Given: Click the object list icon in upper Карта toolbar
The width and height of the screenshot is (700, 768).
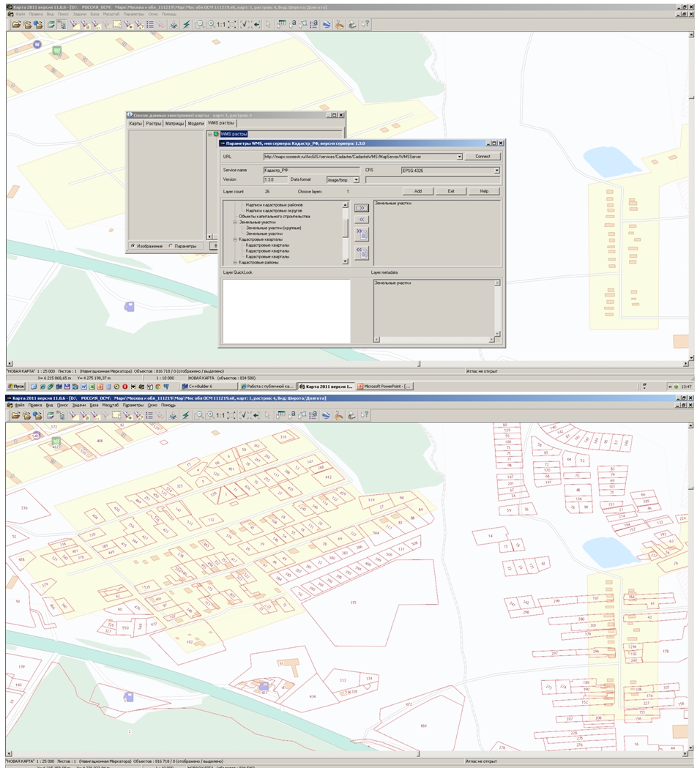Looking at the screenshot, I should 150,24.
